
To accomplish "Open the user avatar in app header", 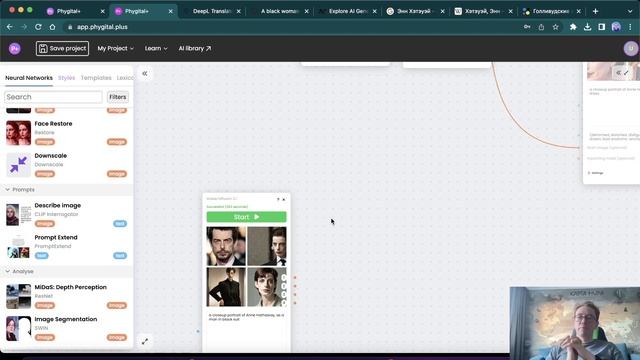I will [x=631, y=49].
